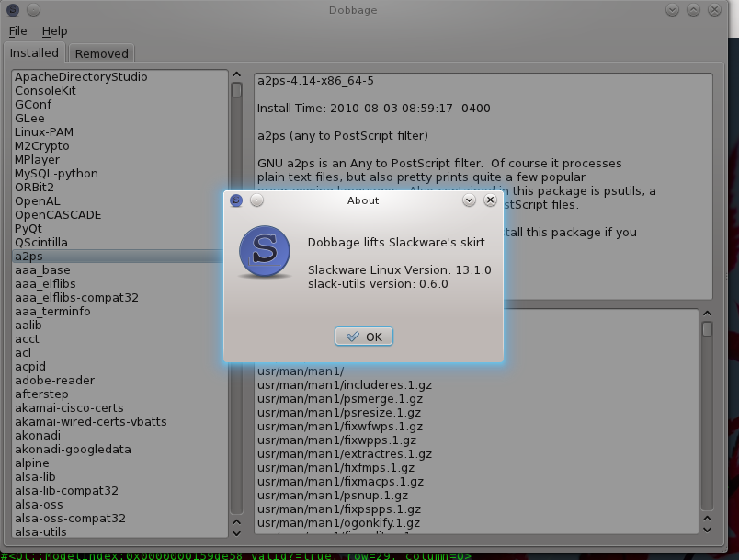
Task: Switch to the Removed tab
Action: coord(102,53)
